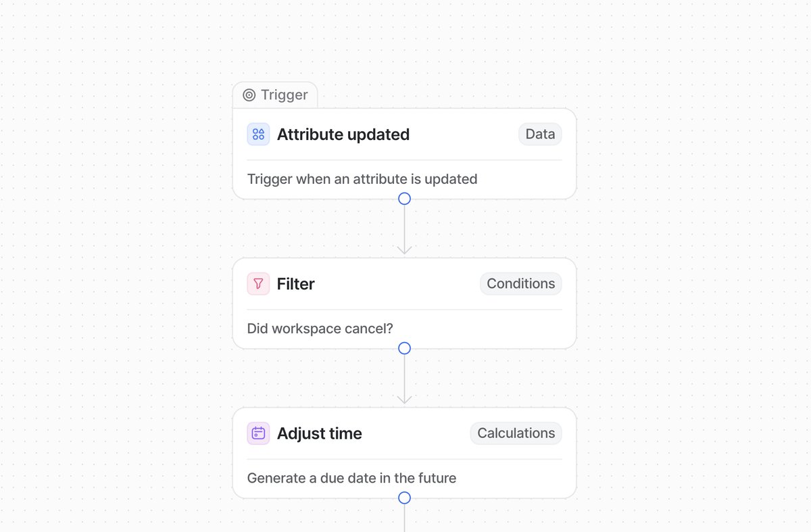Click arrow connecting Attribute updated to Filter
The width and height of the screenshot is (811, 532).
pyautogui.click(x=404, y=230)
